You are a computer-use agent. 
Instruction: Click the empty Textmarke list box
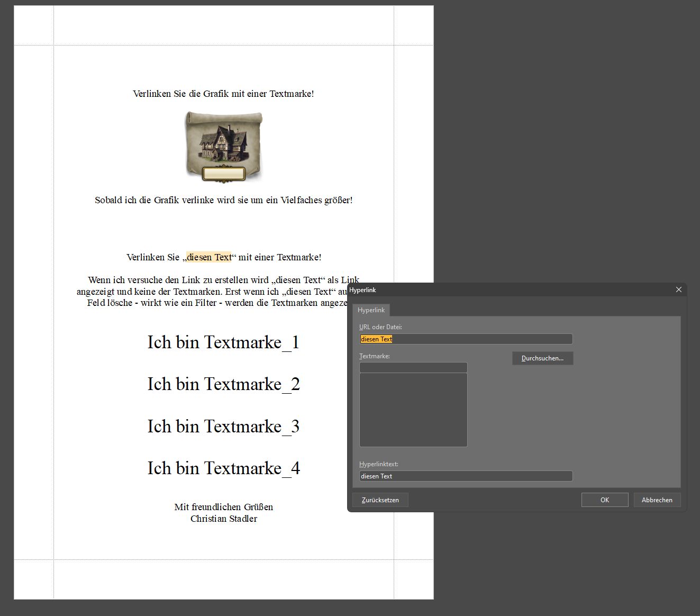[413, 410]
